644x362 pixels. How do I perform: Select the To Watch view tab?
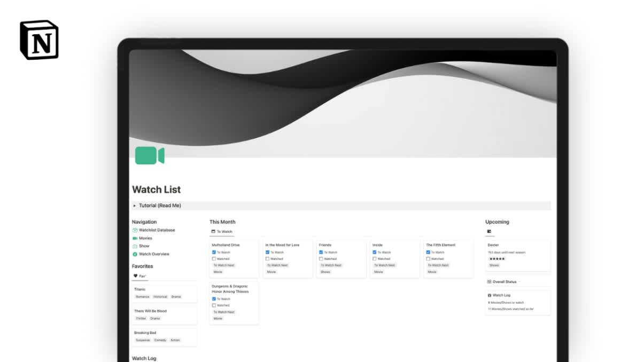click(x=222, y=232)
